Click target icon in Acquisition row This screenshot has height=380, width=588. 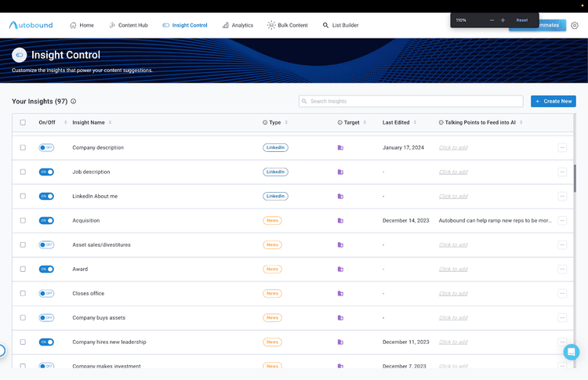(340, 221)
